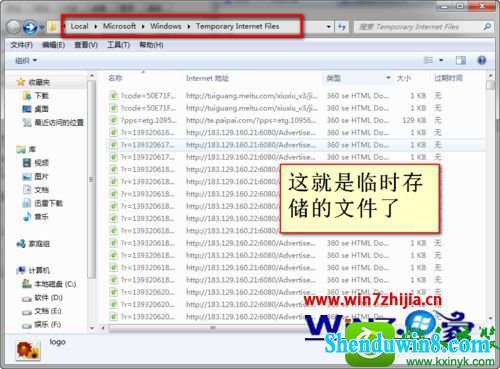Open 桌面 in the navigation pane
The image size is (500, 369).
41,109
